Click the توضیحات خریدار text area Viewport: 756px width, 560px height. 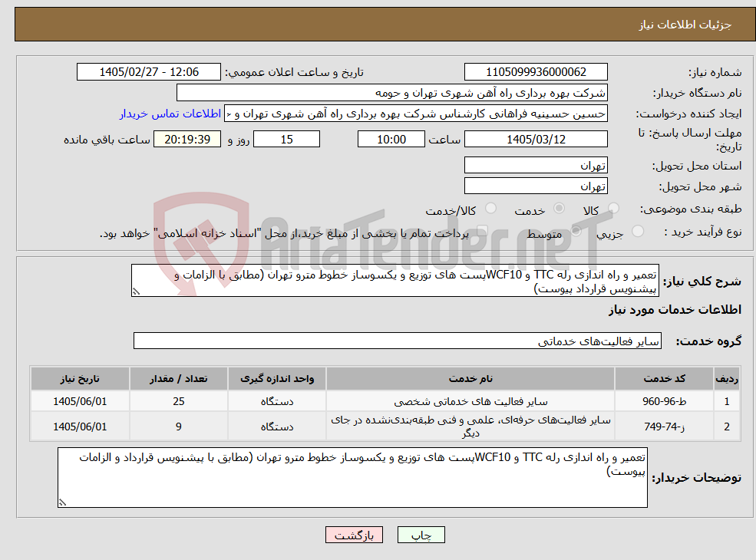coord(352,478)
